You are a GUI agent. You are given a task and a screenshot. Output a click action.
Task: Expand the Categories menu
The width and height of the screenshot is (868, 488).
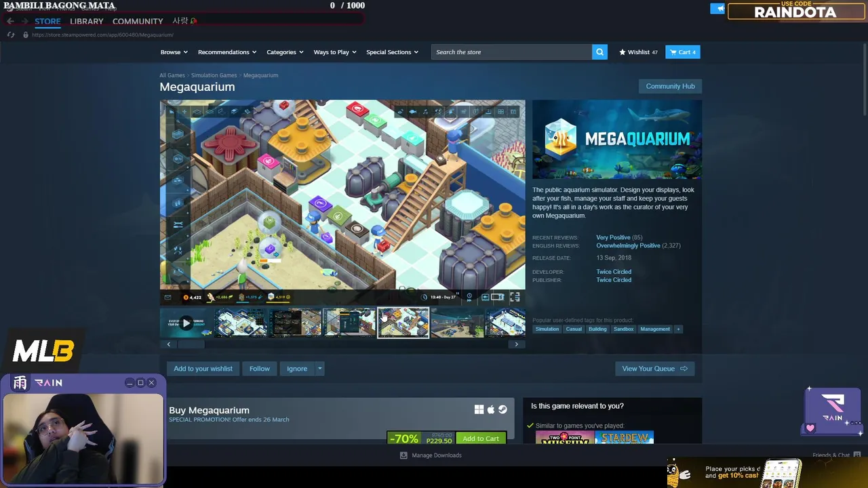pyautogui.click(x=285, y=52)
